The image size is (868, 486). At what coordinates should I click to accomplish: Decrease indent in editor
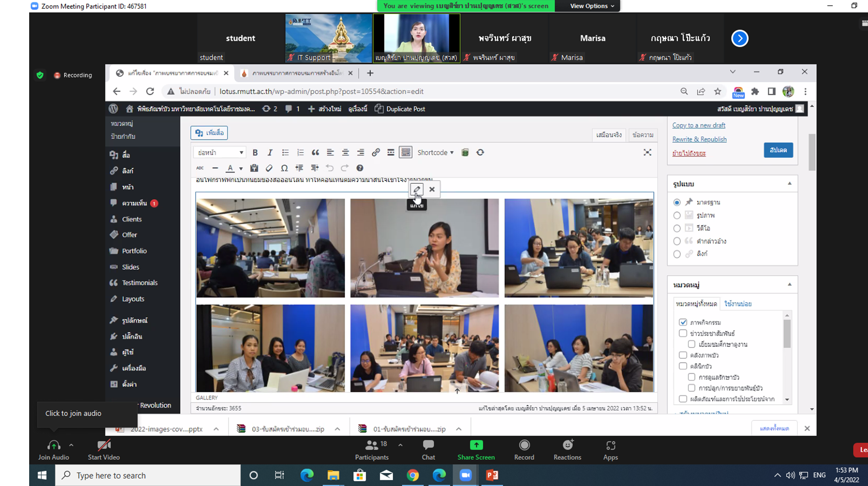click(x=299, y=168)
